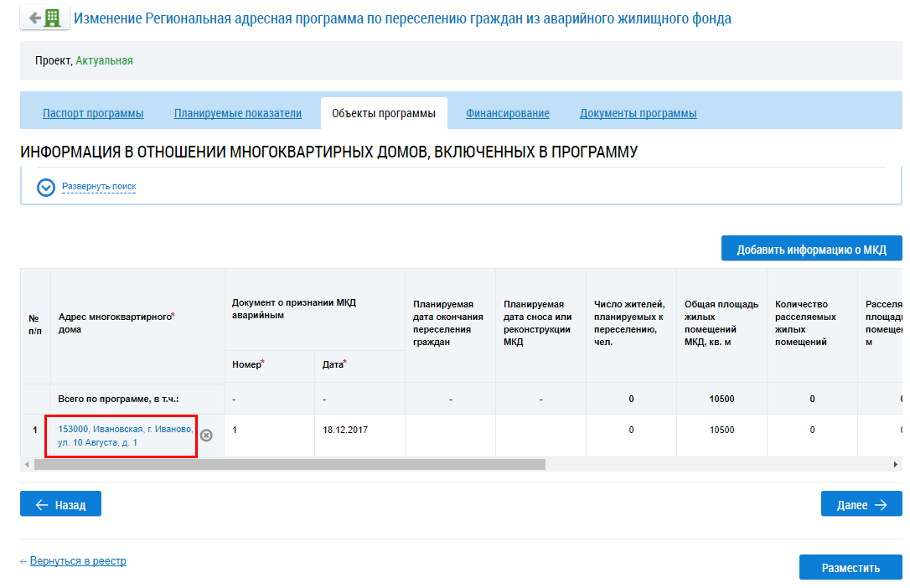
Task: Go to the Финансирование tab
Action: (x=508, y=113)
